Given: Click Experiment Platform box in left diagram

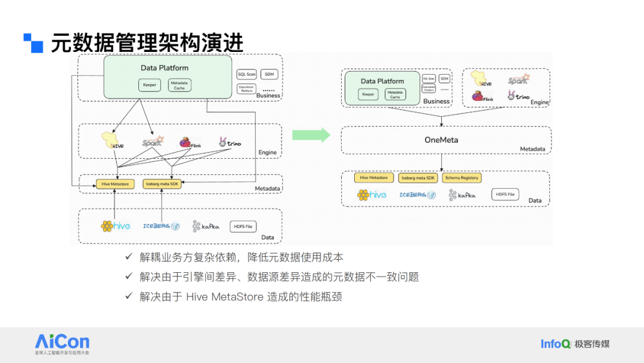Looking at the screenshot, I should (246, 88).
